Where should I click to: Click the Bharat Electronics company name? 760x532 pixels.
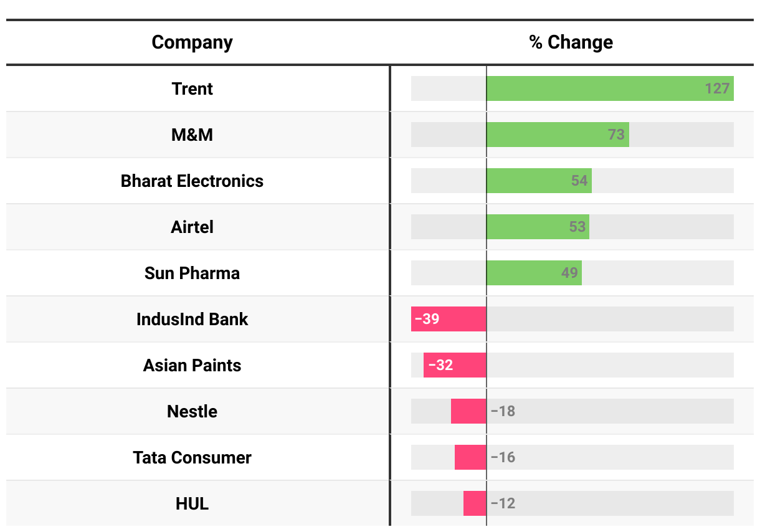[x=192, y=181]
